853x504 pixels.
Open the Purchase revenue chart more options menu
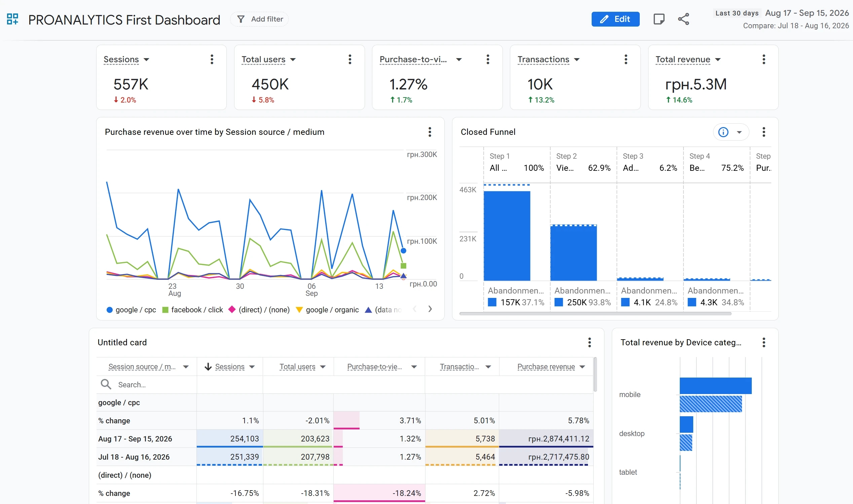(x=430, y=132)
